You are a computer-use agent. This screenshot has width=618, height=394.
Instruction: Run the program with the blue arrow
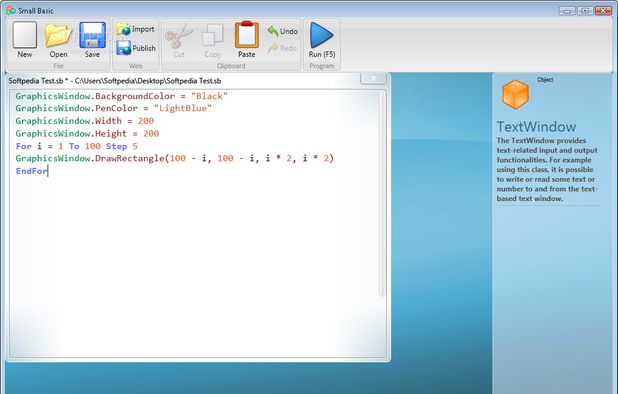click(x=322, y=40)
